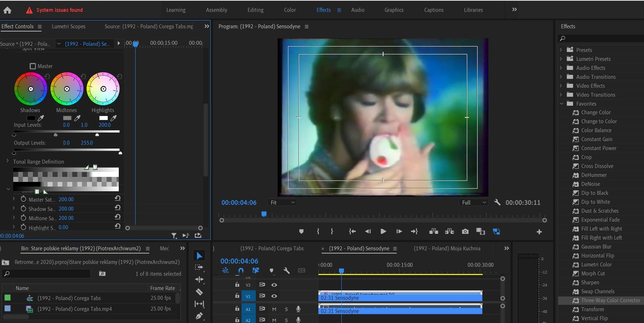The image size is (644, 323).
Task: Switch to the Audio workspace tab
Action: (358, 10)
